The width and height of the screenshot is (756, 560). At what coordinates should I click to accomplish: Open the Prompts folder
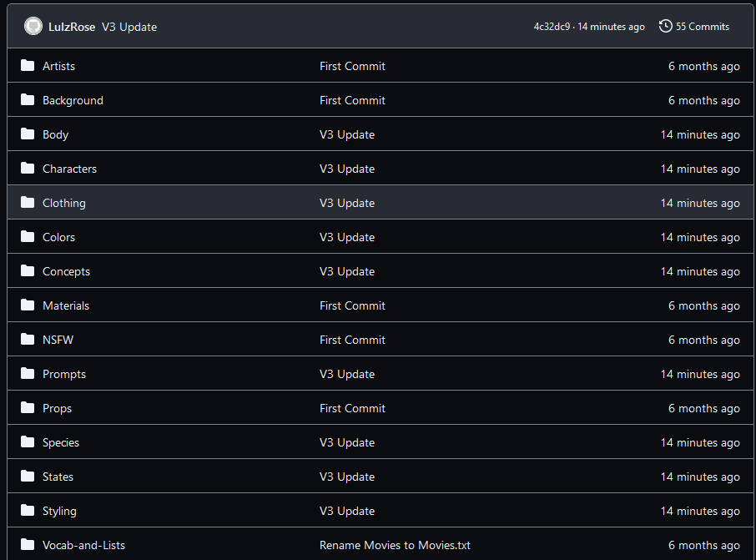coord(64,374)
